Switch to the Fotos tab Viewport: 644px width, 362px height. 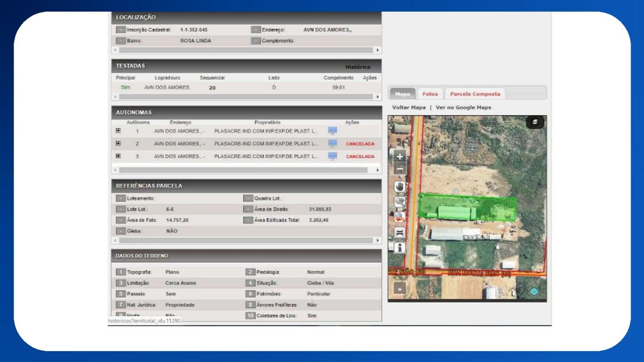click(430, 94)
